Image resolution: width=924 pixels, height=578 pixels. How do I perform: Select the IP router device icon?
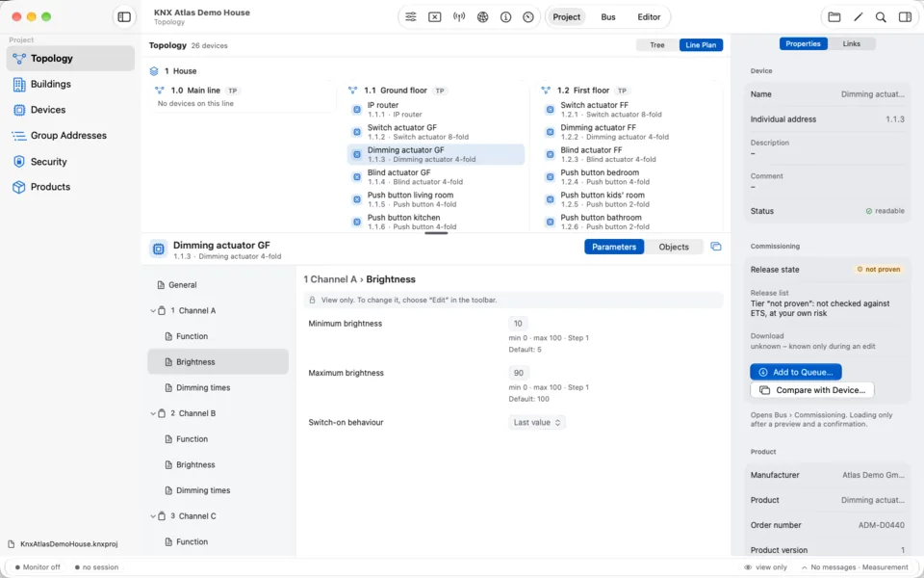tap(356, 110)
